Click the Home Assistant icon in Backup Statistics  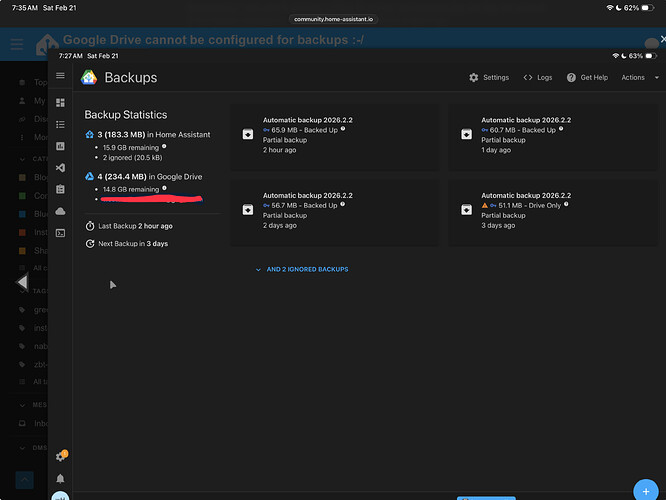[89, 134]
